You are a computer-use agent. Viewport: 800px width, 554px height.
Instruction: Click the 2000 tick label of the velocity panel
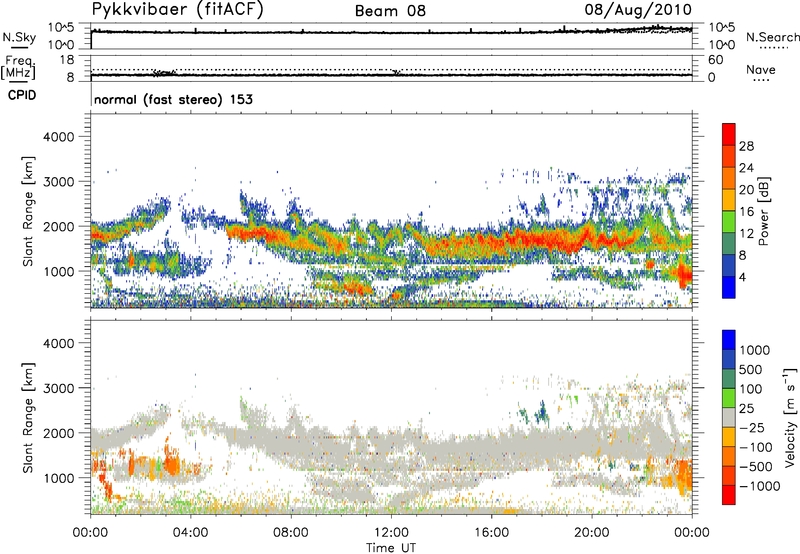[x=59, y=433]
